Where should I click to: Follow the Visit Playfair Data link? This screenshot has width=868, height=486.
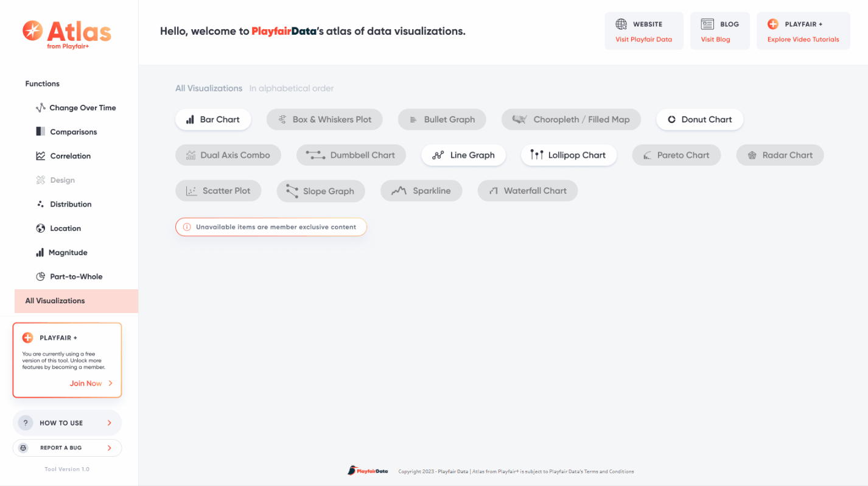coord(644,40)
